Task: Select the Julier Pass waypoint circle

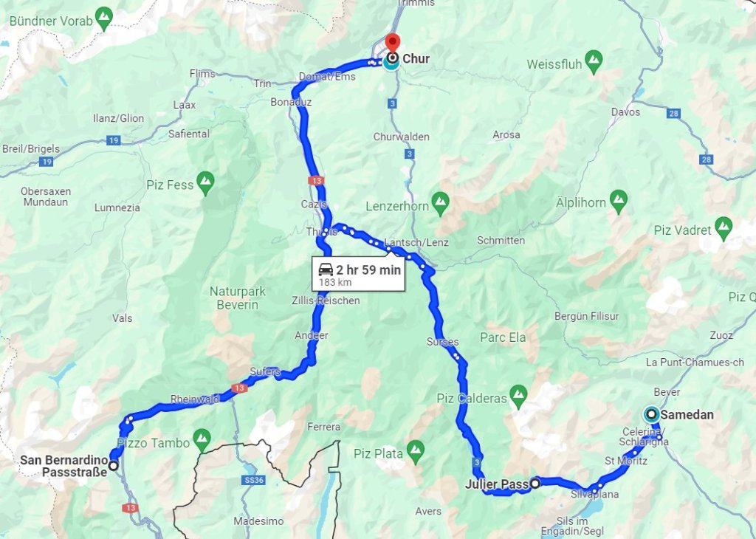Action: [535, 483]
